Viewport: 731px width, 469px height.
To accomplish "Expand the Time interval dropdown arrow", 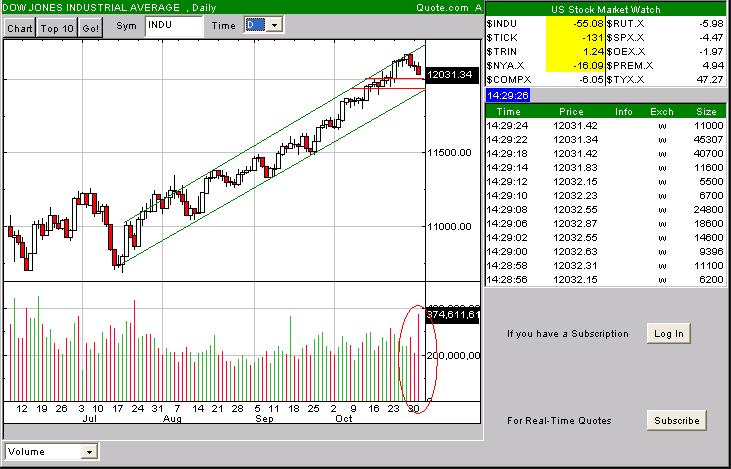I will click(x=275, y=25).
